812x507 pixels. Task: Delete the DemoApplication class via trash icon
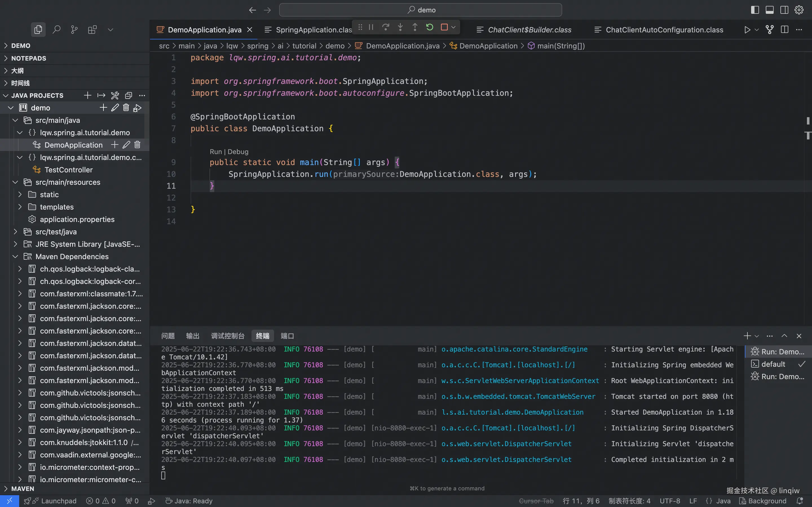point(137,145)
